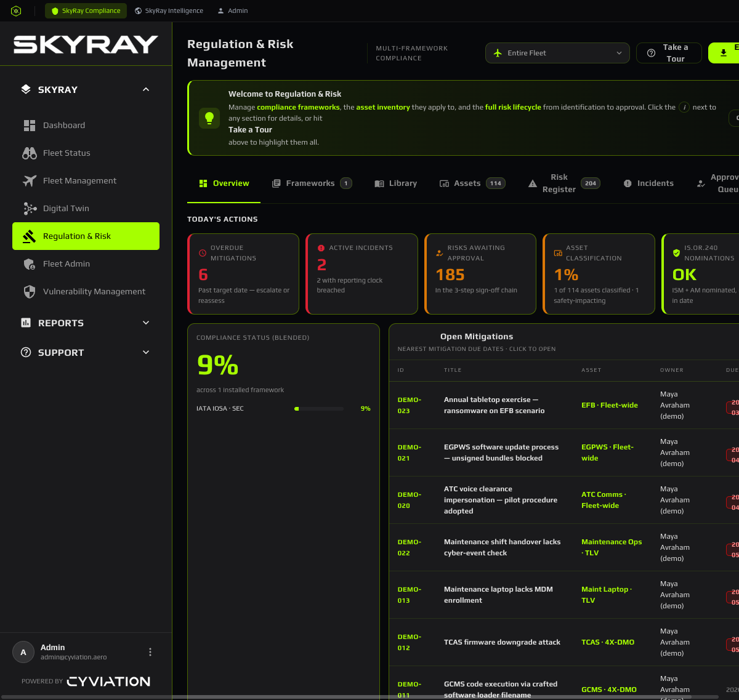Viewport: 739px width, 700px height.
Task: Click the Fleet Admin shield icon
Action: click(x=30, y=264)
